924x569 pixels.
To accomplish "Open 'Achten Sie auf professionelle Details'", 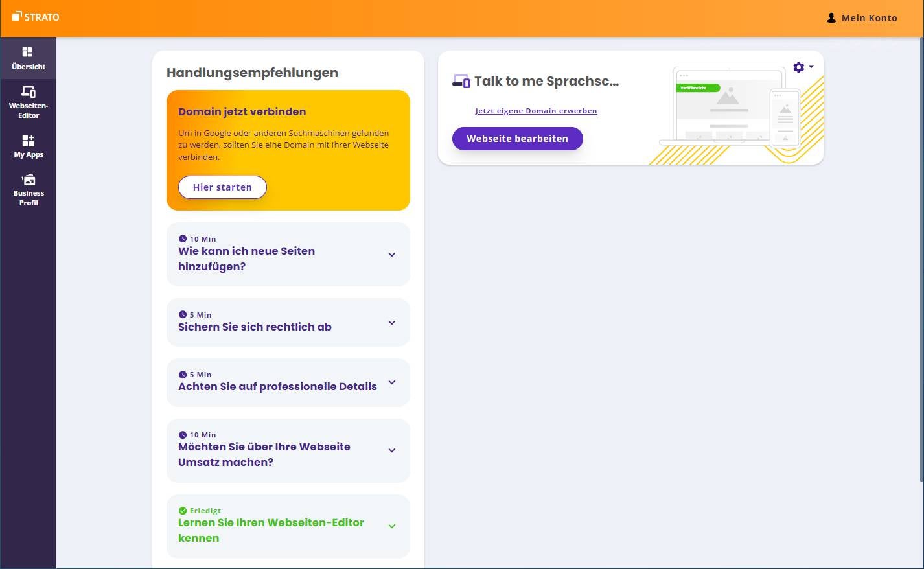I will pos(391,382).
